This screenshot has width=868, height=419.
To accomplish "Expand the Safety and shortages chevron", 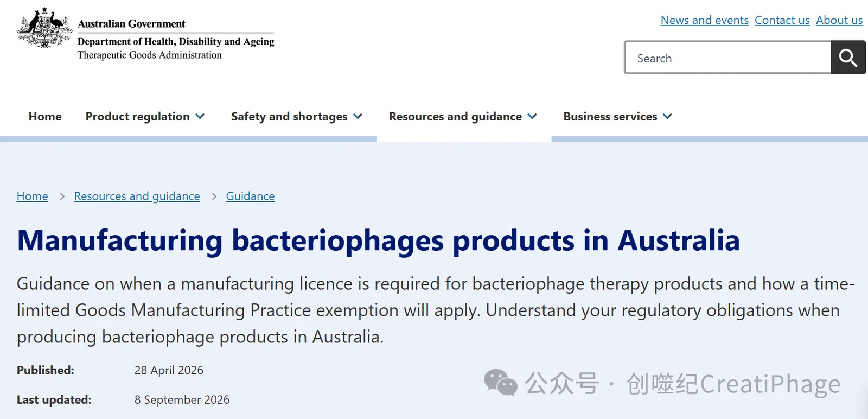I will pos(358,116).
